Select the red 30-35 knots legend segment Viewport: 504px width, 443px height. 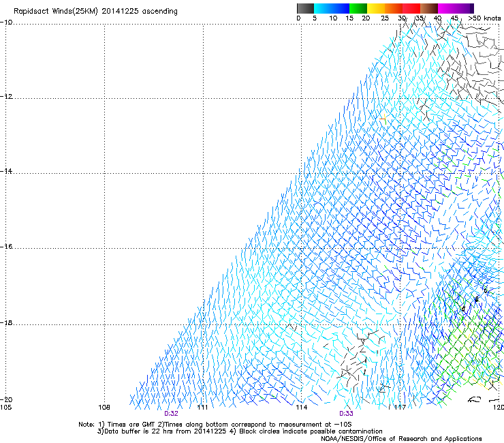(411, 8)
